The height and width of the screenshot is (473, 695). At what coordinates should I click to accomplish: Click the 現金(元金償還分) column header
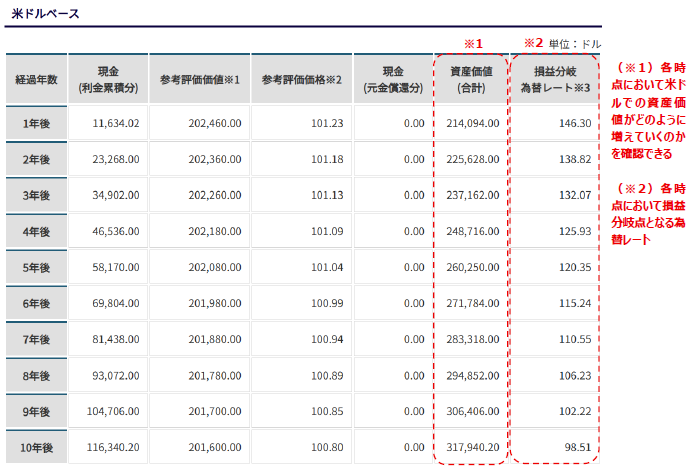click(393, 79)
